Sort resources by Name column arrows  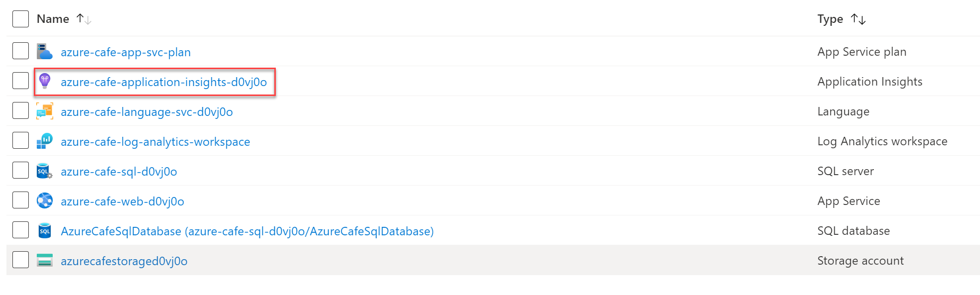click(x=84, y=19)
